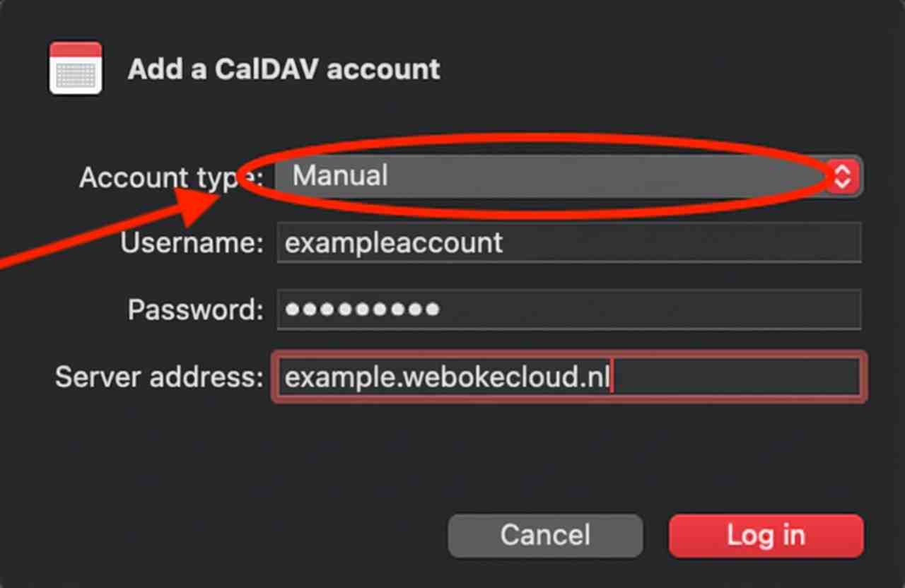Click the 'Password:' label text

196,310
